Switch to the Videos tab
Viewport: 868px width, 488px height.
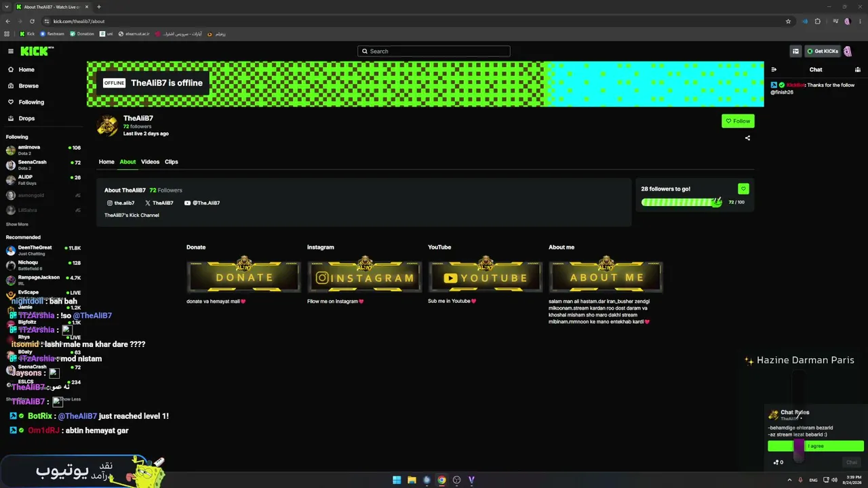150,162
